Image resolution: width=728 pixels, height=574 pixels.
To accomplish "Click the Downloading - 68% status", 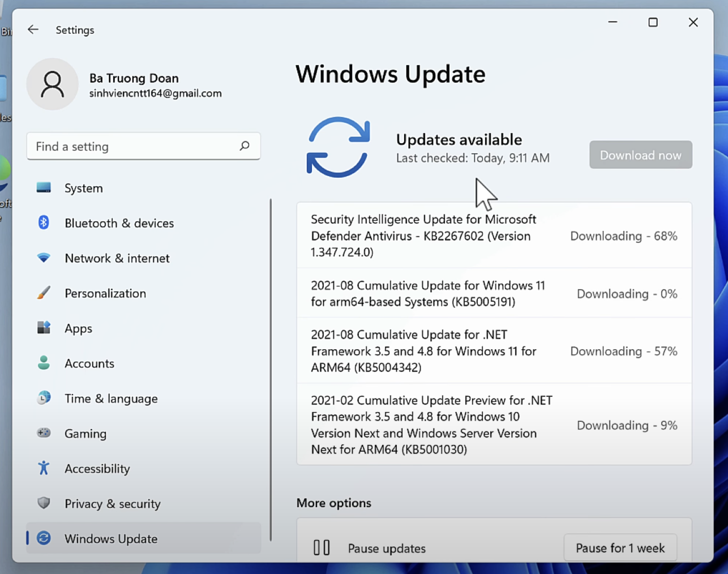I will (623, 236).
